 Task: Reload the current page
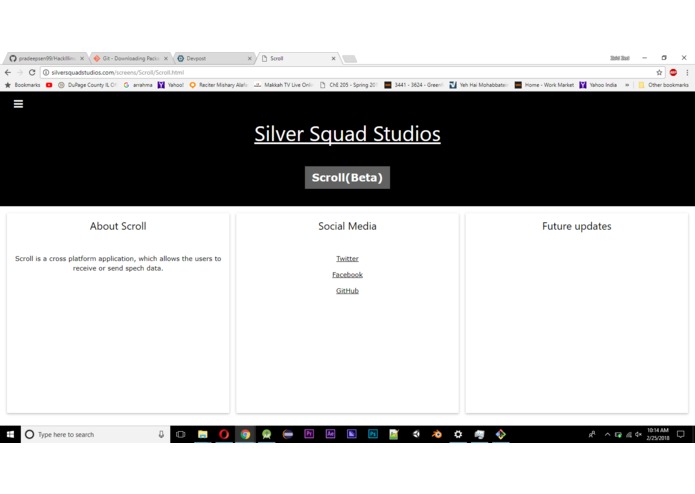click(x=32, y=72)
